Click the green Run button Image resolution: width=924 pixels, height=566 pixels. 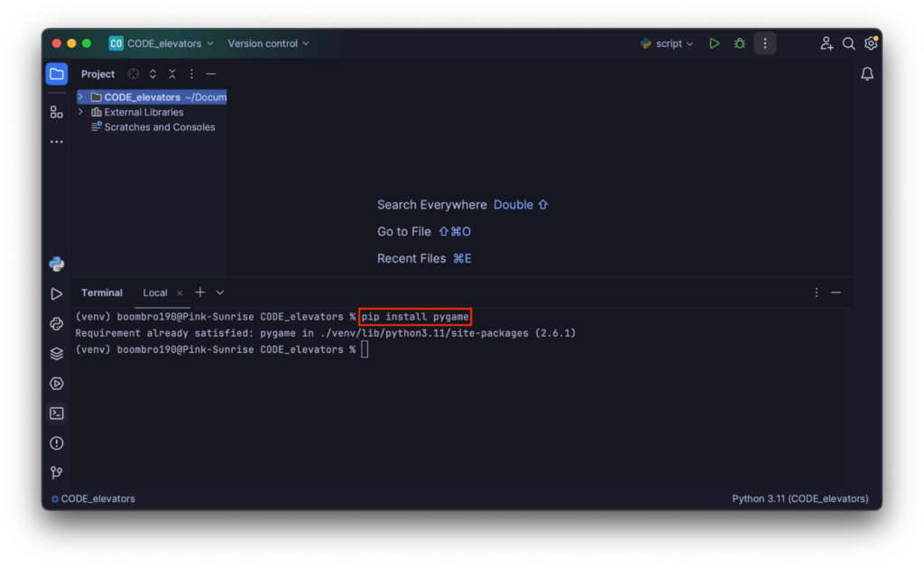click(x=714, y=42)
